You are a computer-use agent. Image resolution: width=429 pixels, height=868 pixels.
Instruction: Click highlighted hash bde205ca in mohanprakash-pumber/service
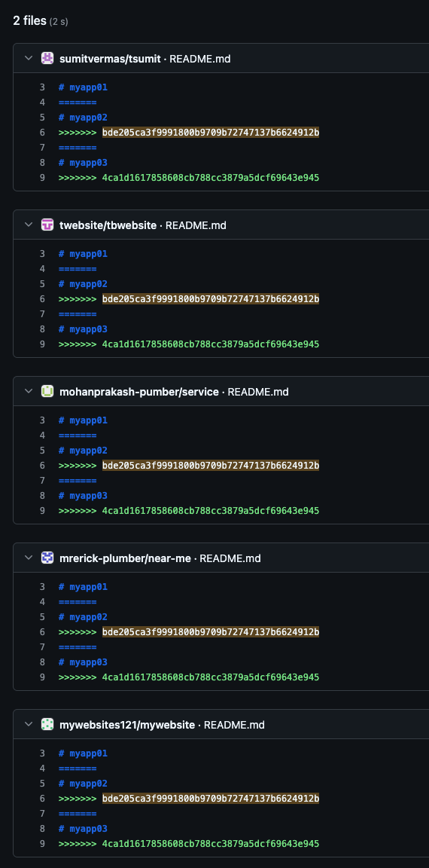click(211, 466)
